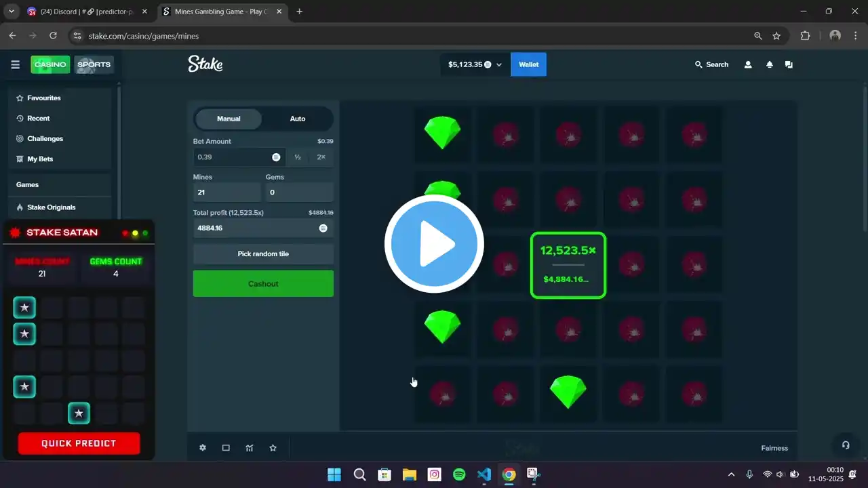This screenshot has width=868, height=488.
Task: Switch to the Casino section
Action: click(51, 64)
